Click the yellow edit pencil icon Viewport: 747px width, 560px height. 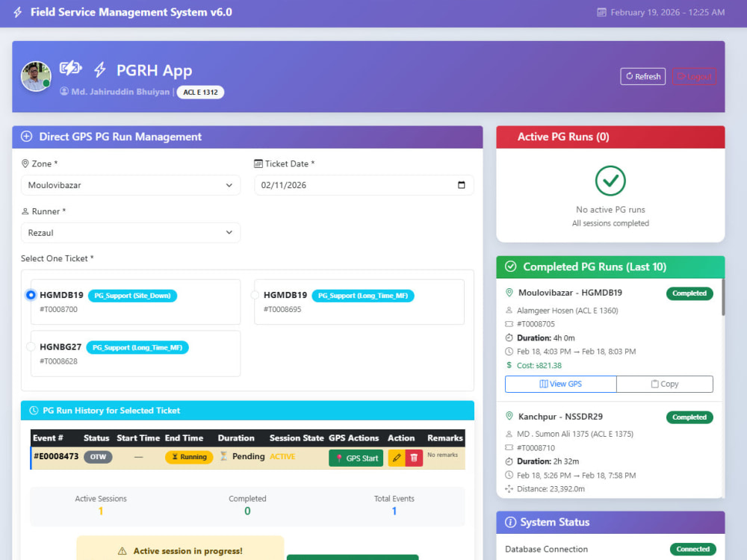coord(397,458)
